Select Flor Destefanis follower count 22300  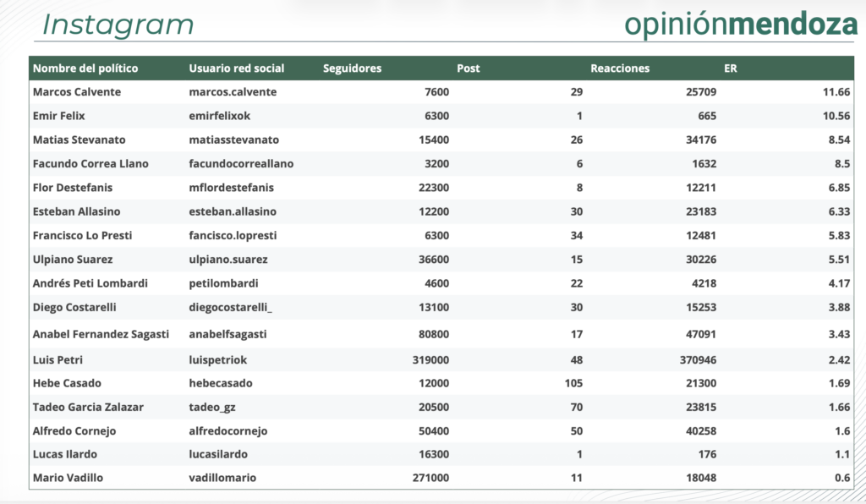click(434, 187)
